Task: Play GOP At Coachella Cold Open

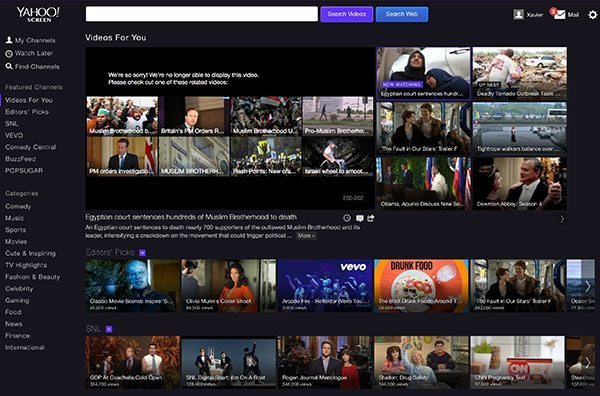Action: click(x=132, y=362)
